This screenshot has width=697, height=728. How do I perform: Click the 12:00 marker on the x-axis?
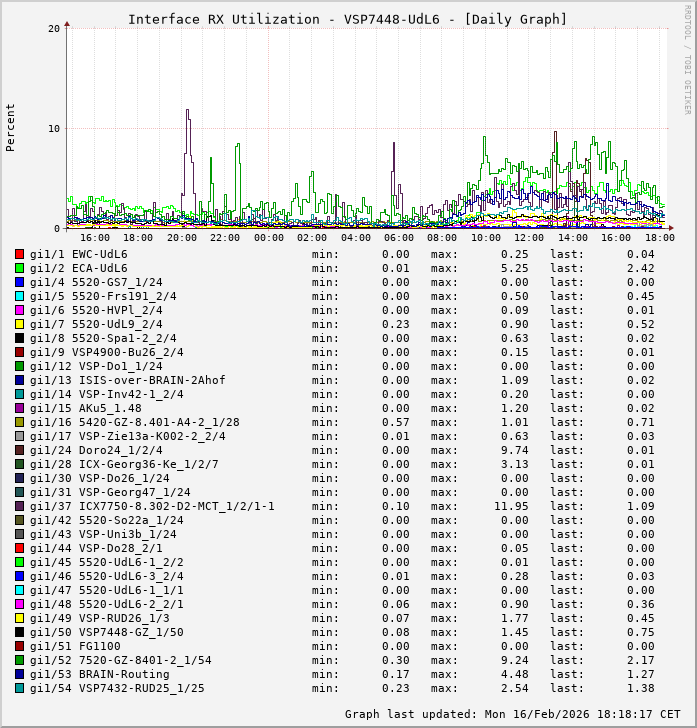tap(529, 238)
